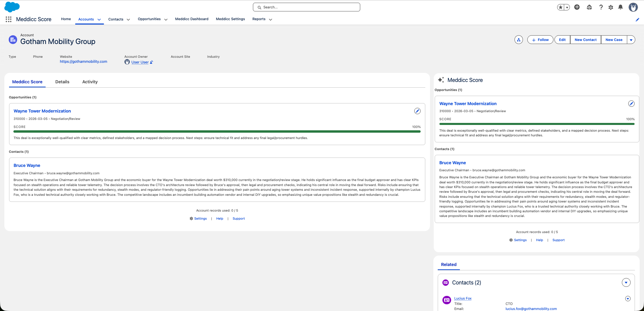Open the gothammobility.com website link
The image size is (644, 311).
pos(84,62)
